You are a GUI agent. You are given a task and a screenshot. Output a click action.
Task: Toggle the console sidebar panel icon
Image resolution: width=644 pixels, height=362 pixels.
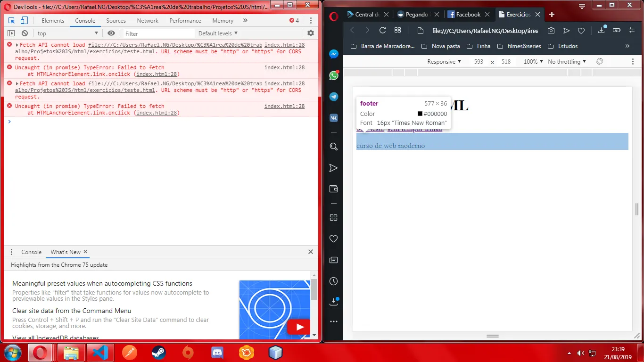[11, 33]
